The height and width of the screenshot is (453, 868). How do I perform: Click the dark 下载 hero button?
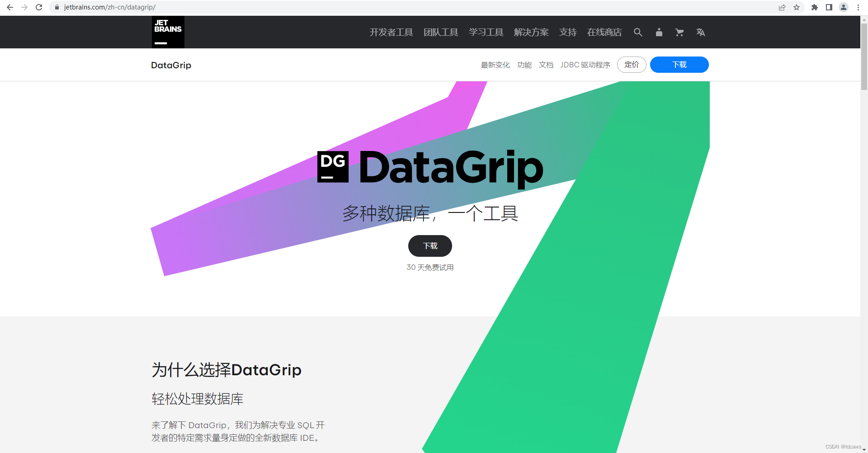tap(430, 246)
